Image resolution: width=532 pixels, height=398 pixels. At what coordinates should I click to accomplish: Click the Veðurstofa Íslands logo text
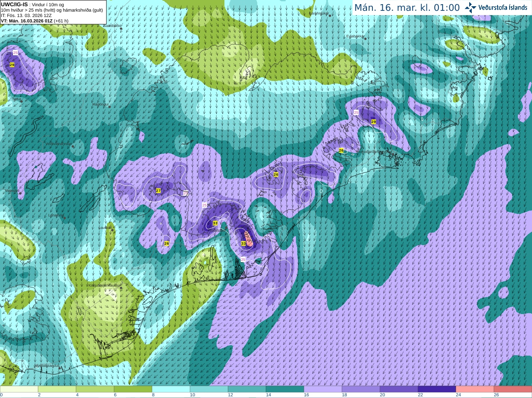click(503, 7)
